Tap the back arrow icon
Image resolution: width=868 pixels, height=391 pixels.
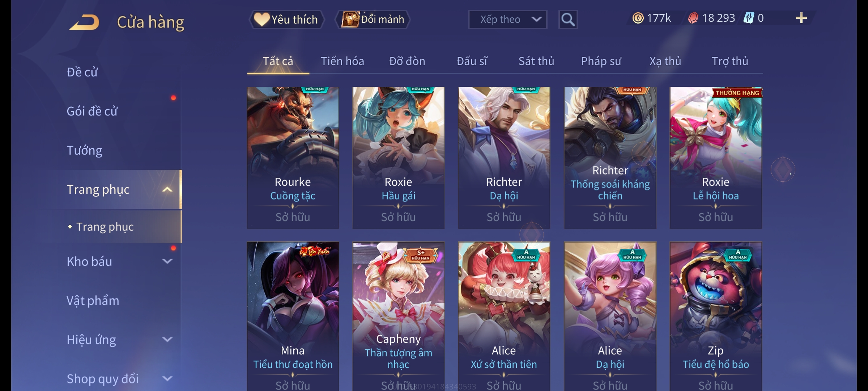pos(85,22)
